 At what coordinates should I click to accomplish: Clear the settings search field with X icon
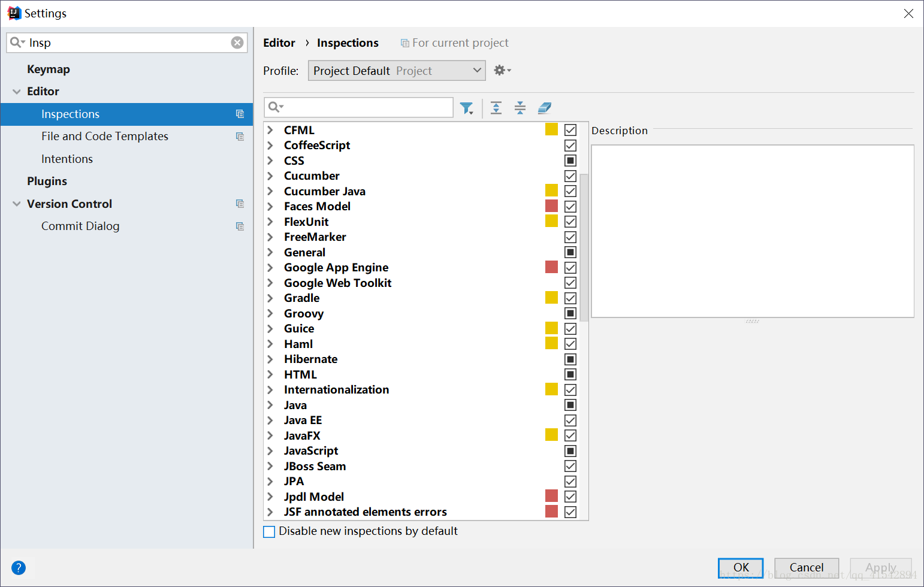point(237,43)
